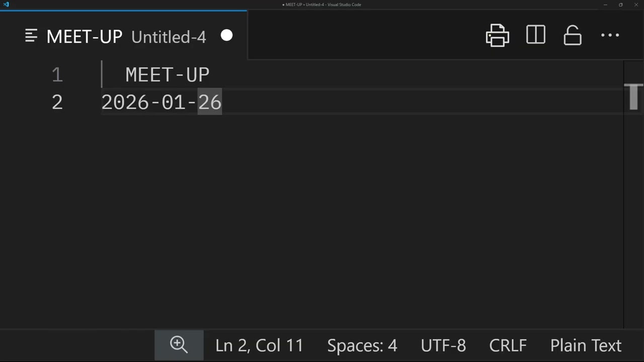Select the MEET-UP Untitled-4 tab
This screenshot has width=644, height=362.
tap(126, 37)
